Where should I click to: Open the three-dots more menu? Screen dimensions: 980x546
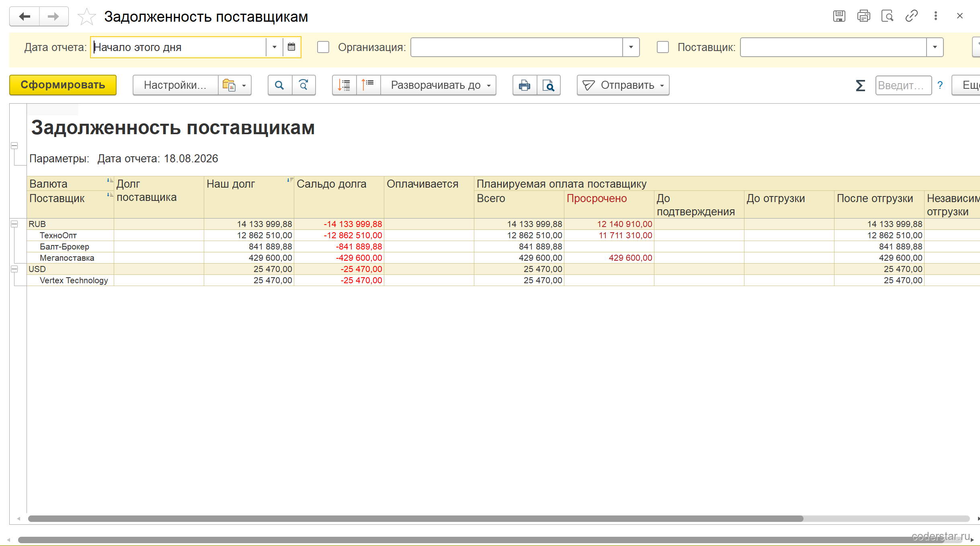pos(936,16)
